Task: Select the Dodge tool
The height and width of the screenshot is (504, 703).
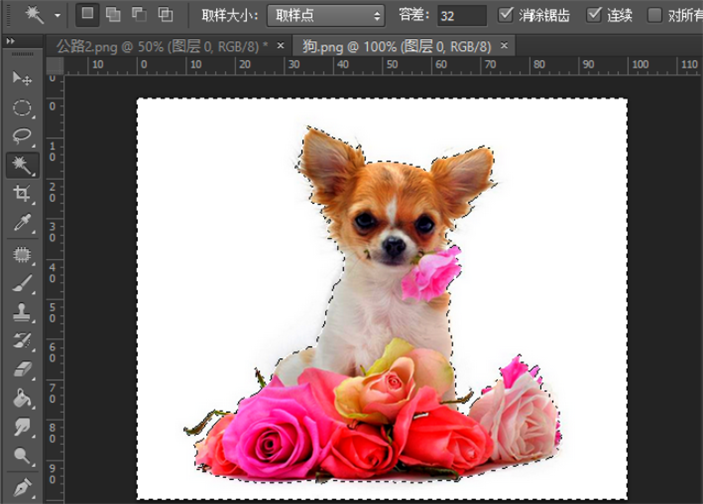Action: pyautogui.click(x=22, y=456)
